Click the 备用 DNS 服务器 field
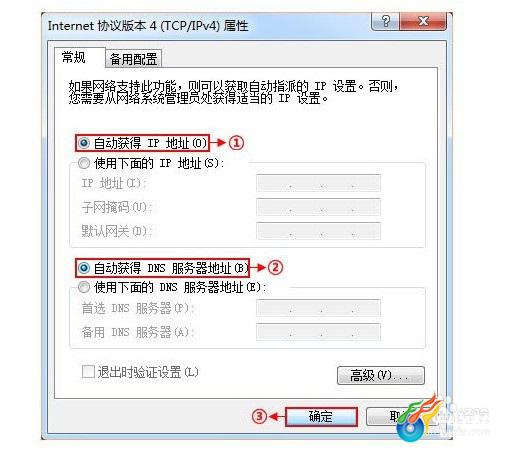 [x=318, y=332]
